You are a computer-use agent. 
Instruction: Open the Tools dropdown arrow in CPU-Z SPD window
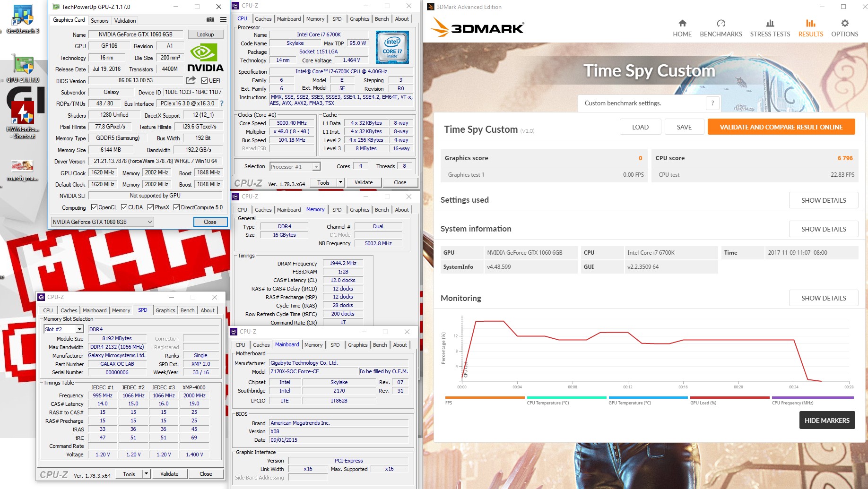point(146,474)
